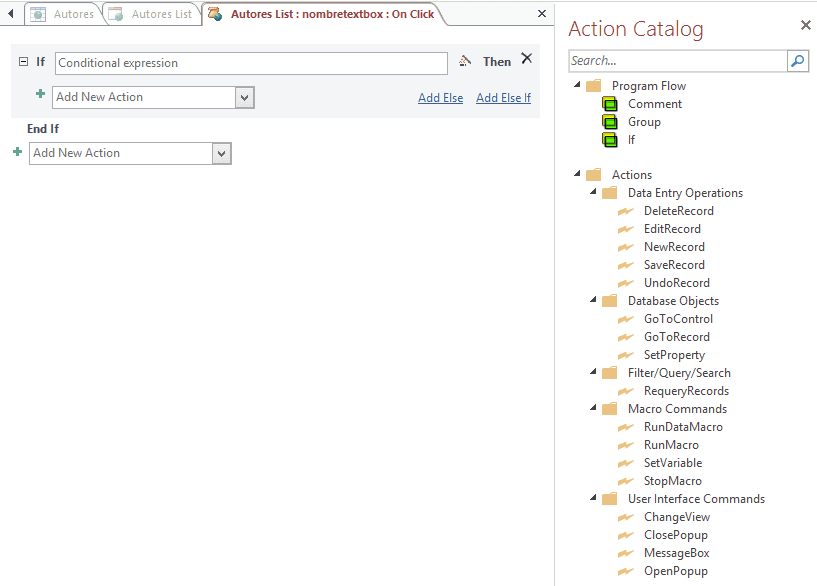Select the SaveRecord action label
This screenshot has width=817, height=586.
coord(674,265)
